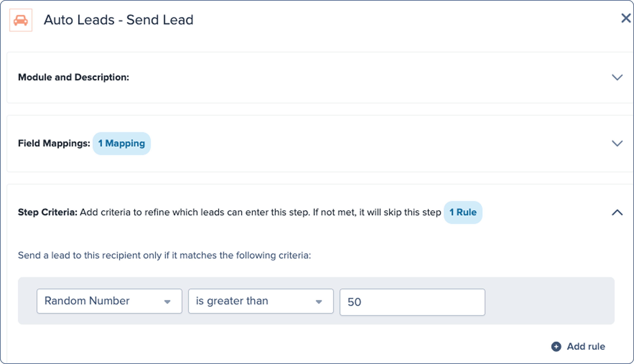The width and height of the screenshot is (634, 364).
Task: Click the Auto Leads - Send Lead title
Action: (x=118, y=20)
